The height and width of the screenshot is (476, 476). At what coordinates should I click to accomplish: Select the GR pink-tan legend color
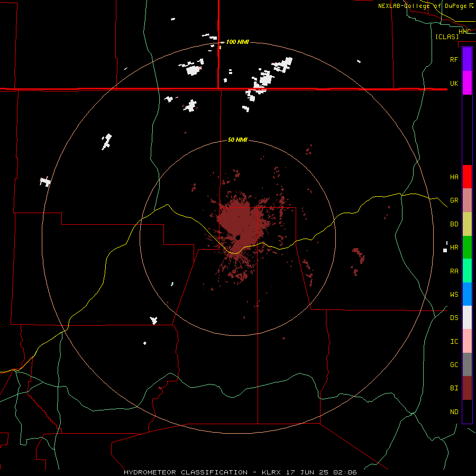coord(467,200)
